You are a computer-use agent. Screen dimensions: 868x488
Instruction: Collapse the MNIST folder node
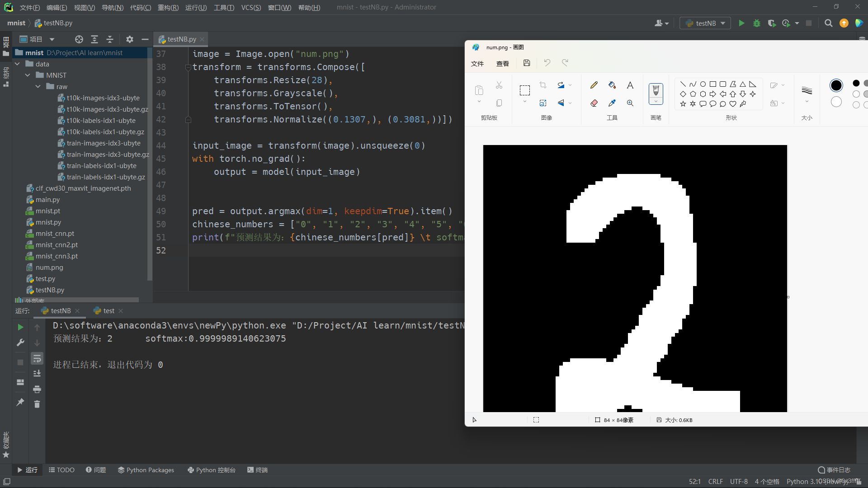click(x=28, y=75)
